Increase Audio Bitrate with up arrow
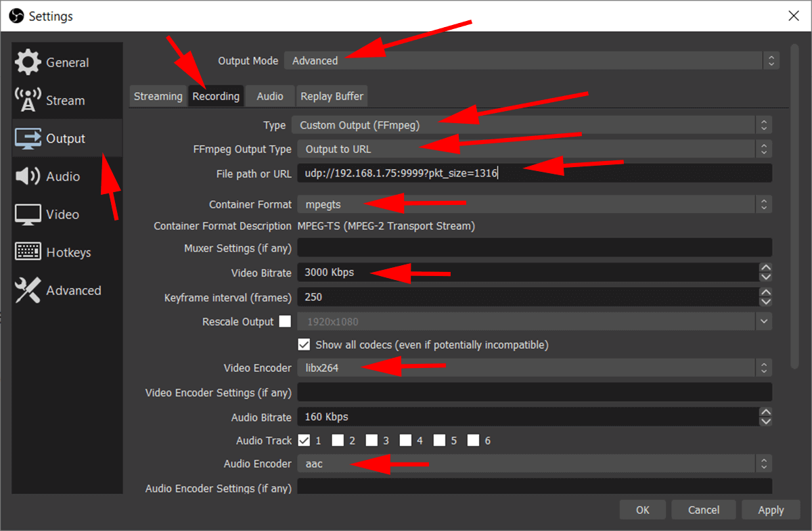Screen dimensions: 812x531 pos(766,412)
